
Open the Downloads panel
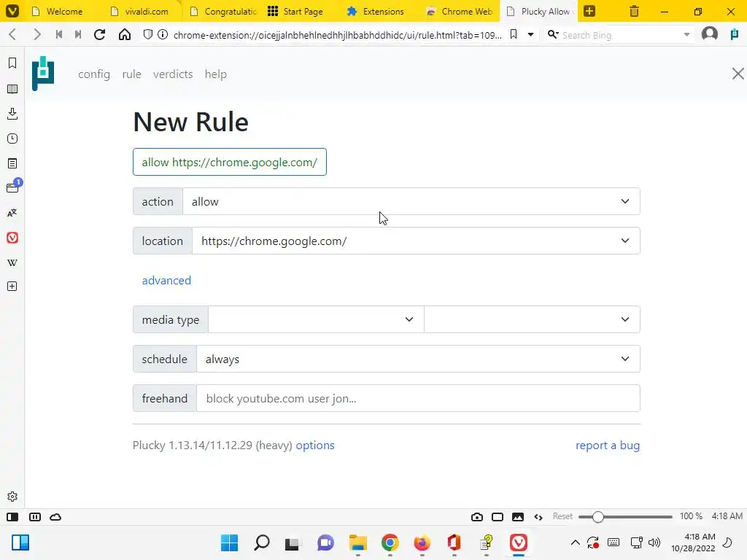point(12,113)
